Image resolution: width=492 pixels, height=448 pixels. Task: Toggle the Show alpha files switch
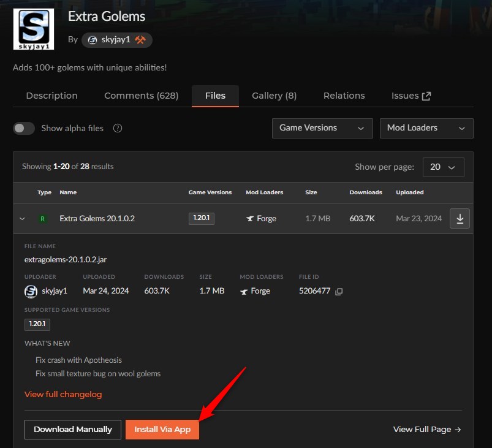coord(24,128)
